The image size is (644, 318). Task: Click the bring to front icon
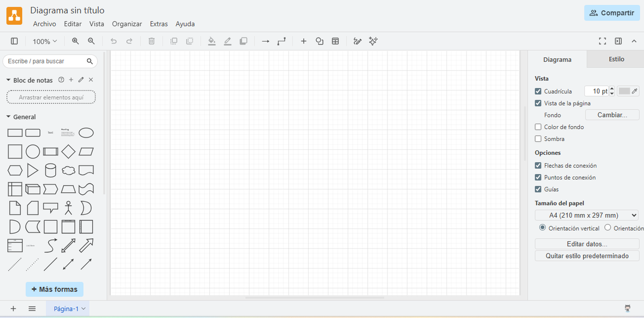click(x=174, y=41)
